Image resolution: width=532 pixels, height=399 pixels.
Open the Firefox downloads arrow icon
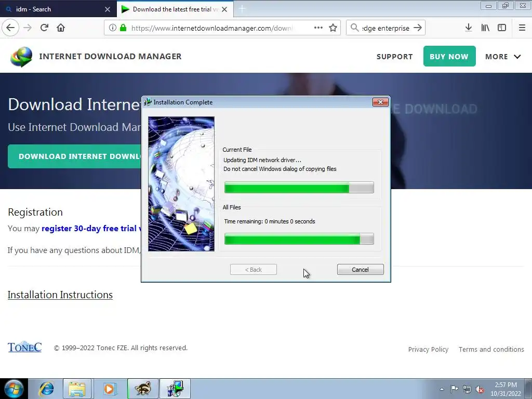click(x=469, y=28)
